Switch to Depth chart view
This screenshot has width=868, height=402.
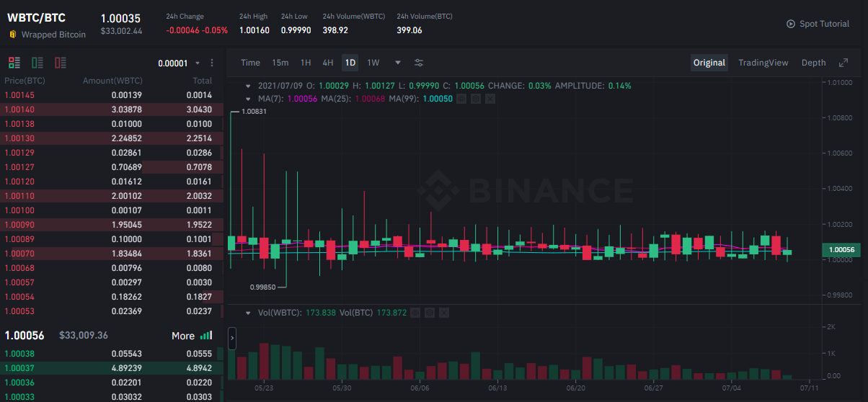point(814,63)
